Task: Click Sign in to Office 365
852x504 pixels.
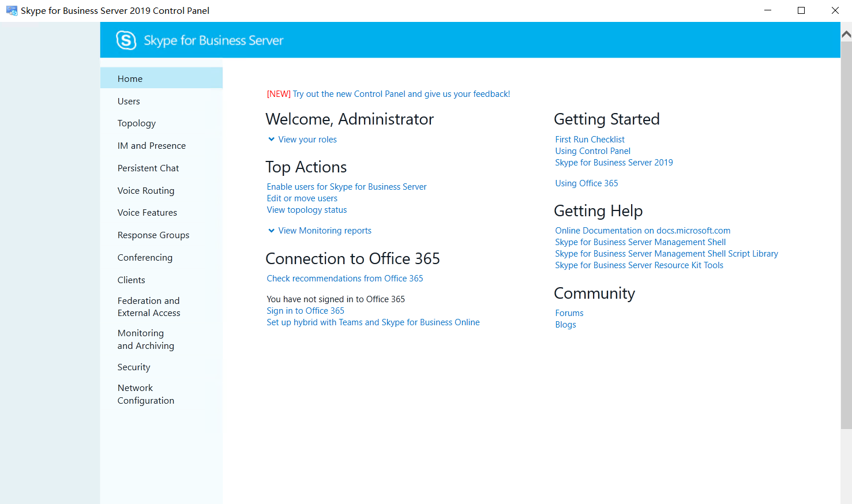Action: [305, 311]
